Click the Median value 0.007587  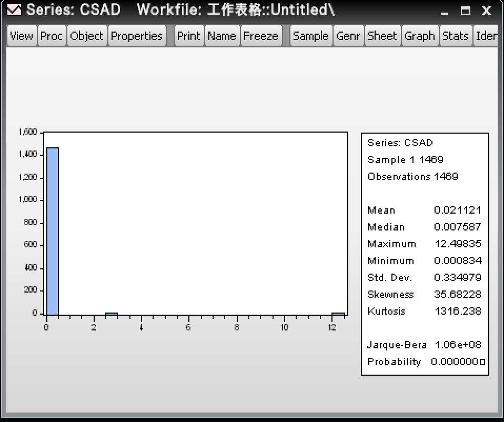tap(457, 227)
